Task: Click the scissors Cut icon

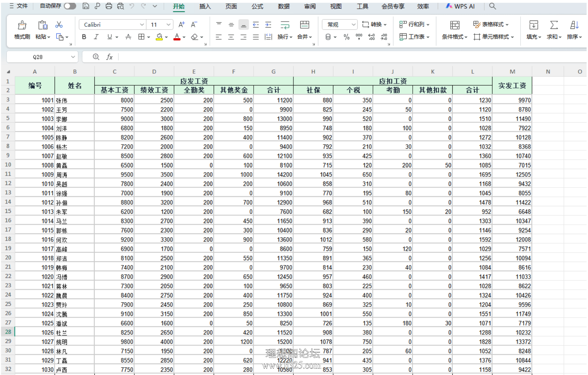Action: 59,25
